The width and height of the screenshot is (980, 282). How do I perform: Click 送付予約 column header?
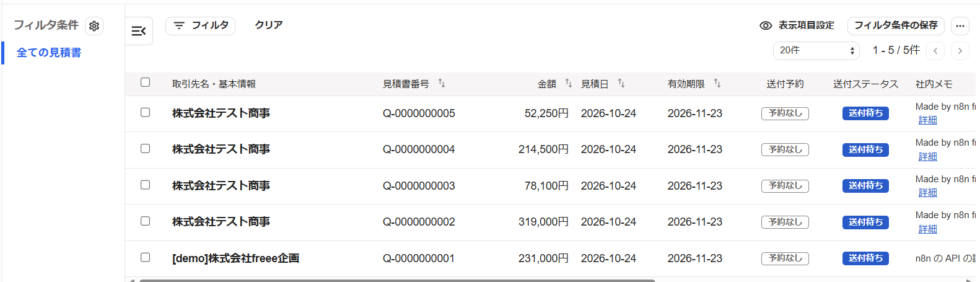(x=785, y=84)
